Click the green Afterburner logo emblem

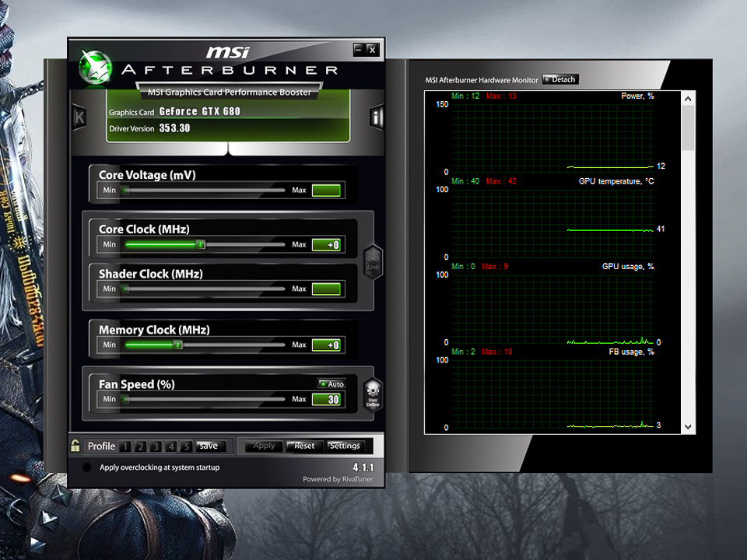pyautogui.click(x=95, y=67)
